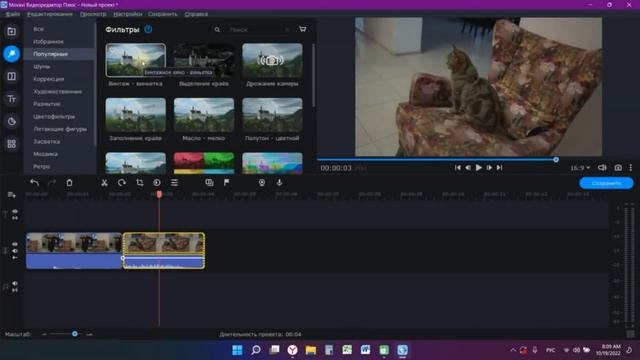
Task: Click the add track icon
Action: (x=11, y=195)
